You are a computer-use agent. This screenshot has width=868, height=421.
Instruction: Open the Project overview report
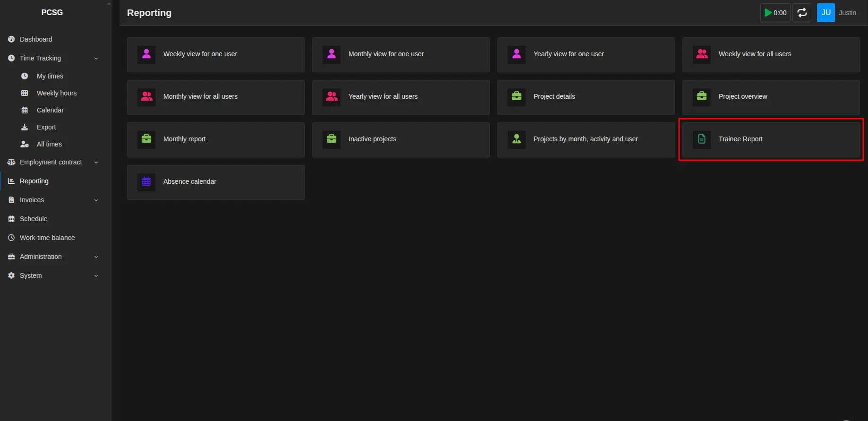[771, 97]
